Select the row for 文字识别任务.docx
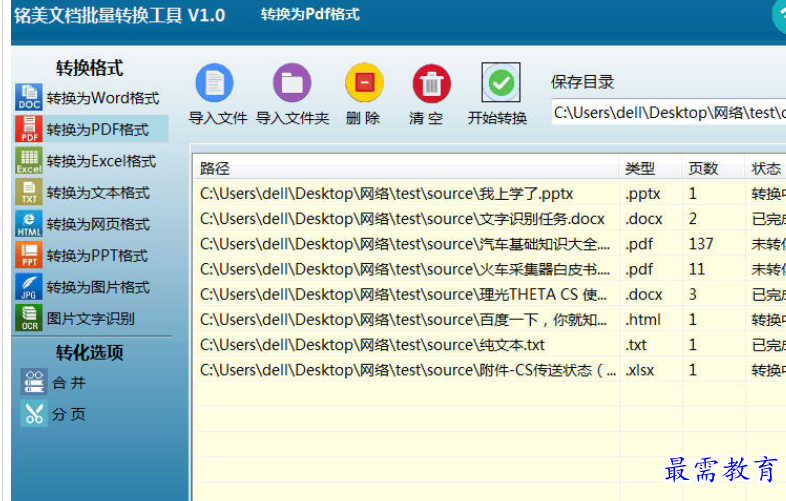The image size is (786, 501). coord(490,219)
